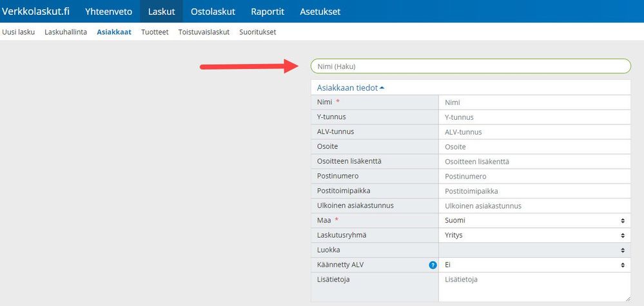The height and width of the screenshot is (306, 644).
Task: Open the Laskuhallinta subpage
Action: point(66,32)
